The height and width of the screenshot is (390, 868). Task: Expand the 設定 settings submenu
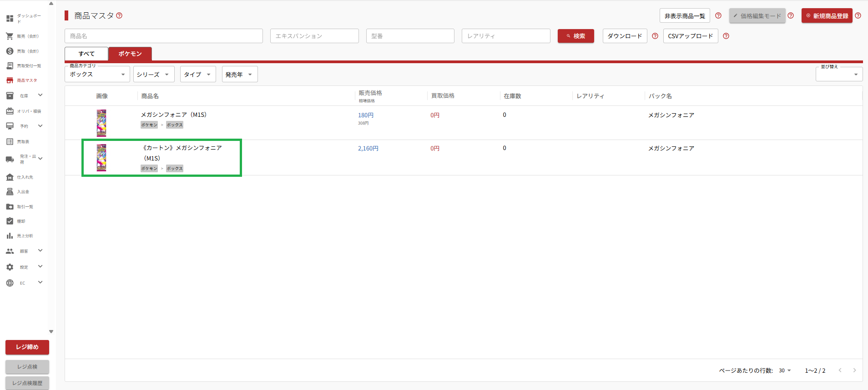[x=40, y=266]
